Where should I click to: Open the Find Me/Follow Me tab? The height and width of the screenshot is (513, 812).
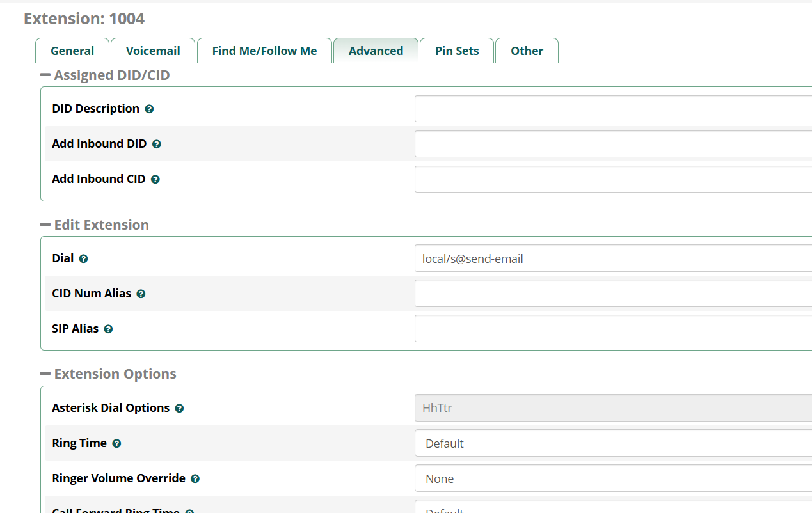(264, 51)
